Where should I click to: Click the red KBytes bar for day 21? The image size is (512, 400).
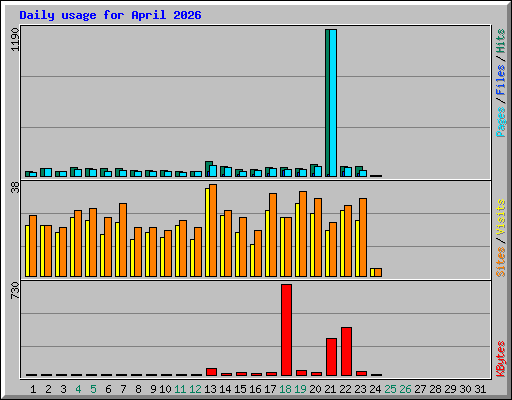coord(331,357)
